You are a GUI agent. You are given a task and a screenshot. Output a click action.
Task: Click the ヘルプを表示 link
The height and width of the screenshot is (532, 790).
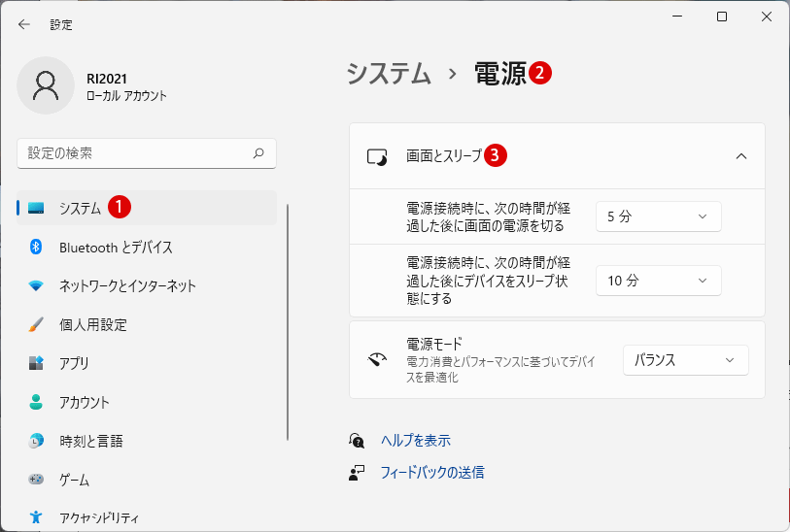pyautogui.click(x=416, y=441)
